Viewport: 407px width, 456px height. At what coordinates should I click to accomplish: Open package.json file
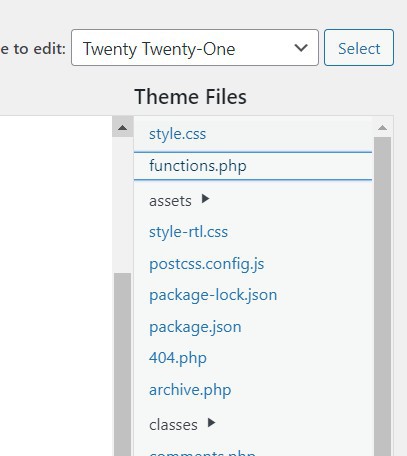[x=195, y=327]
